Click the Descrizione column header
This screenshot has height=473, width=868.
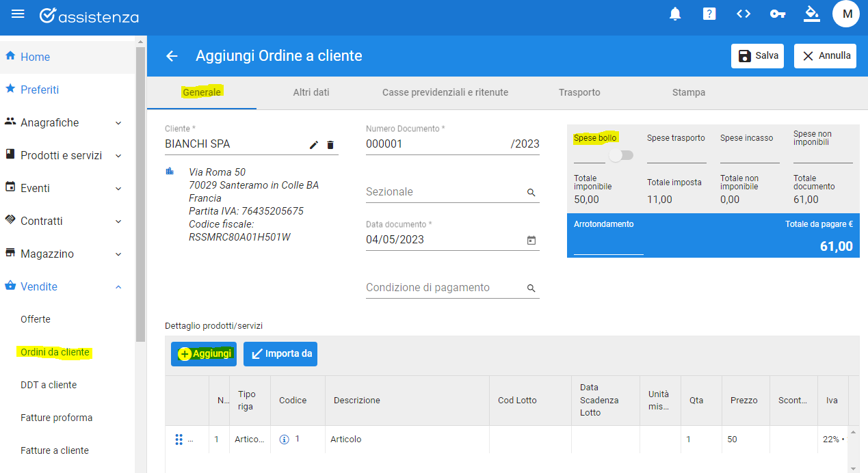407,401
